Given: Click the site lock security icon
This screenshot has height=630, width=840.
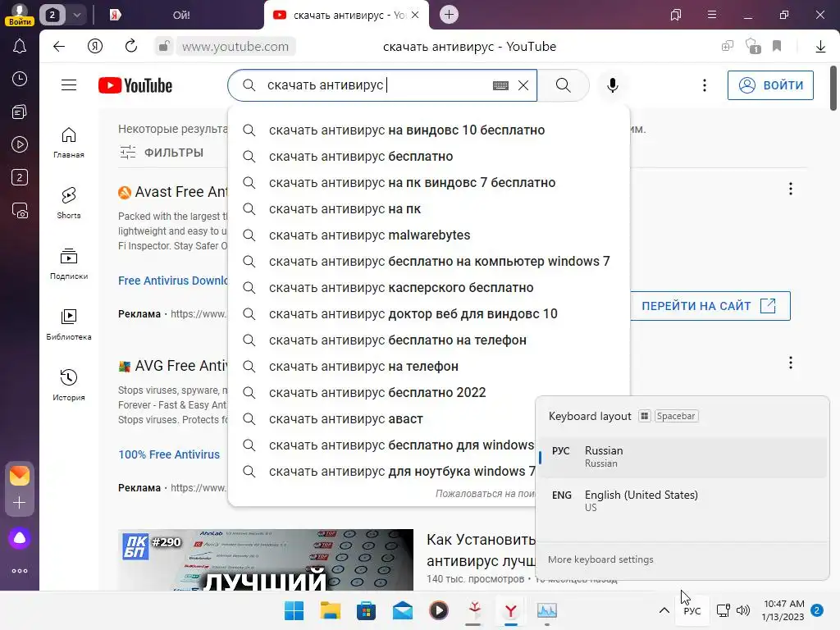Looking at the screenshot, I should pos(164,47).
